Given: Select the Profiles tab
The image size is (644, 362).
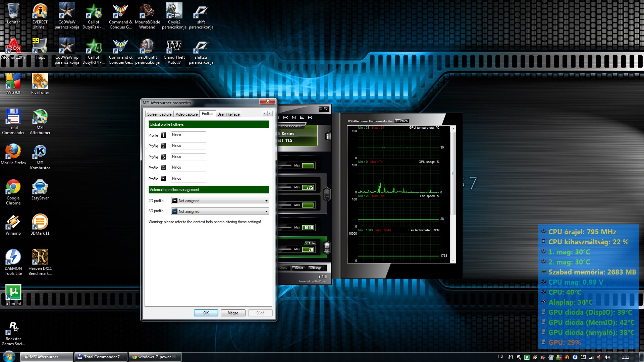Looking at the screenshot, I should click(x=207, y=114).
